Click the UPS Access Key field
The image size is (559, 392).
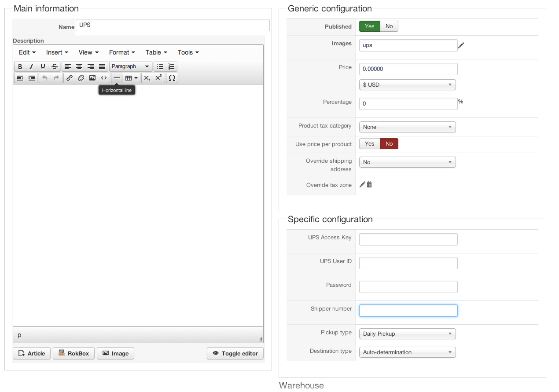point(408,239)
